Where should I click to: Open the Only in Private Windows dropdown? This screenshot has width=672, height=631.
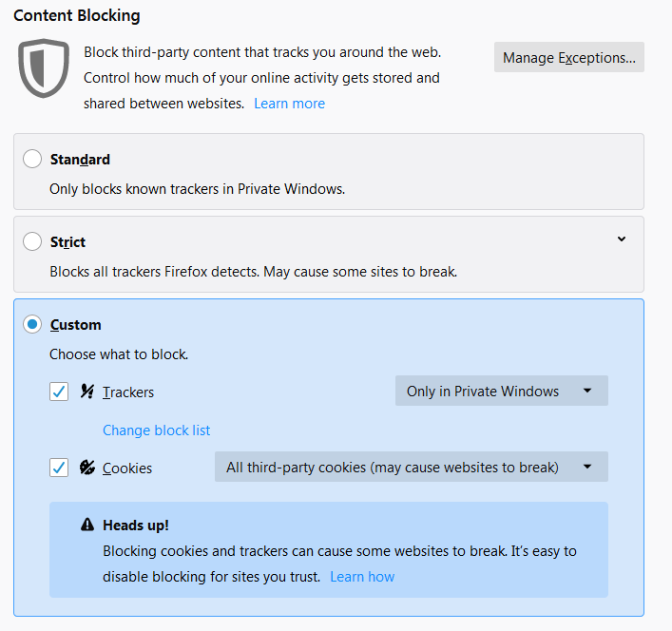(502, 391)
